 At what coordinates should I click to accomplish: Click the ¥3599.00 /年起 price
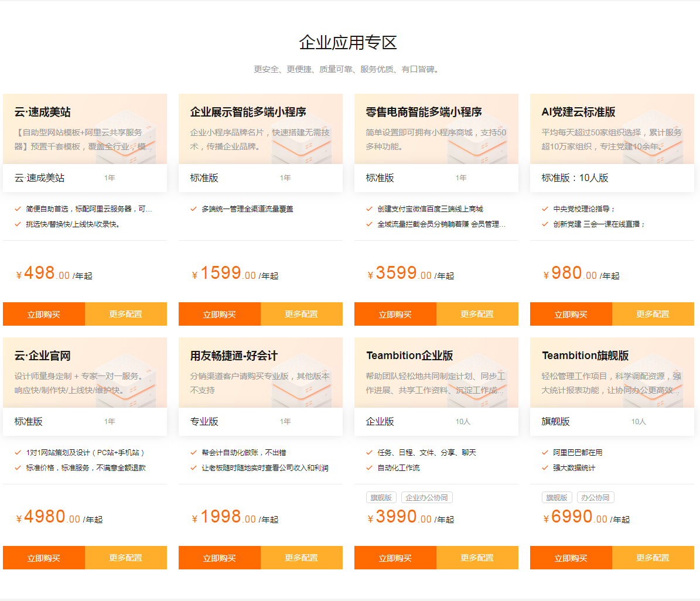pyautogui.click(x=410, y=273)
